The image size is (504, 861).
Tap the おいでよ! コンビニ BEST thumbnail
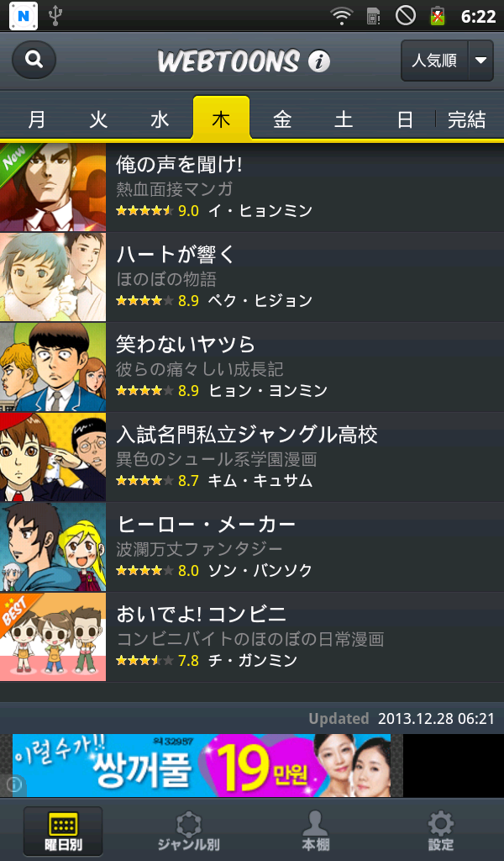tap(53, 637)
